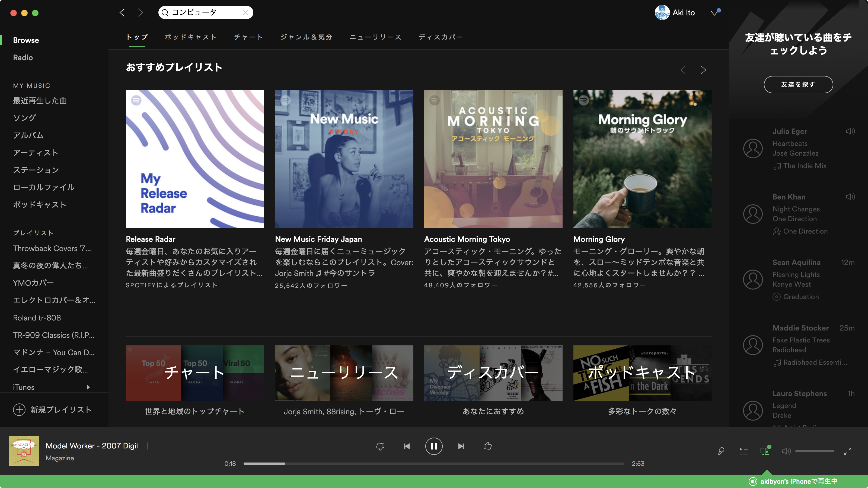The width and height of the screenshot is (868, 488).
Task: Open Acoustic Morning Tokyo cover
Action: [493, 159]
